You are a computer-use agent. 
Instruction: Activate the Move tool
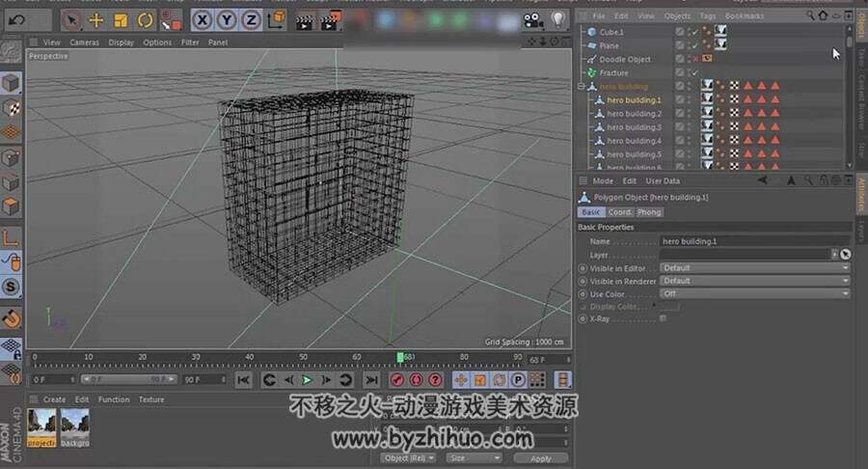click(96, 20)
